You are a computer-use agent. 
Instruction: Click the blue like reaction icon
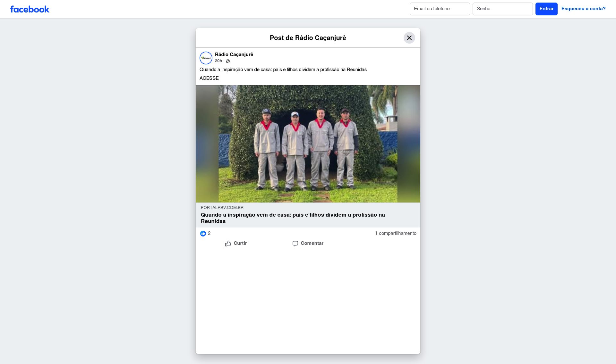click(203, 234)
